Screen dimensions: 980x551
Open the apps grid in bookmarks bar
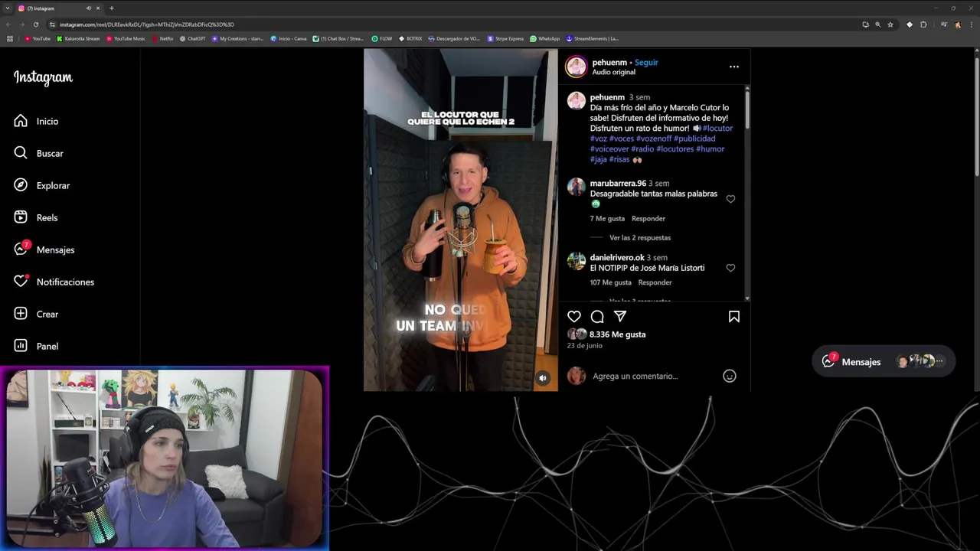(x=10, y=38)
